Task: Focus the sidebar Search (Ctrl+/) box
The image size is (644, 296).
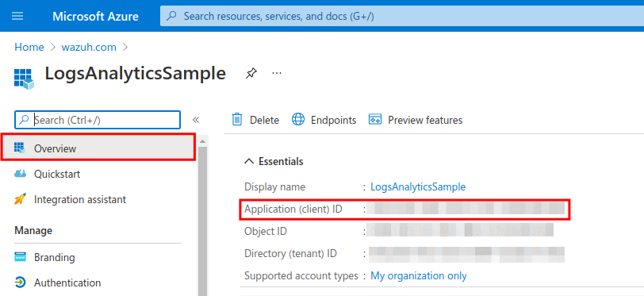Action: [x=98, y=120]
